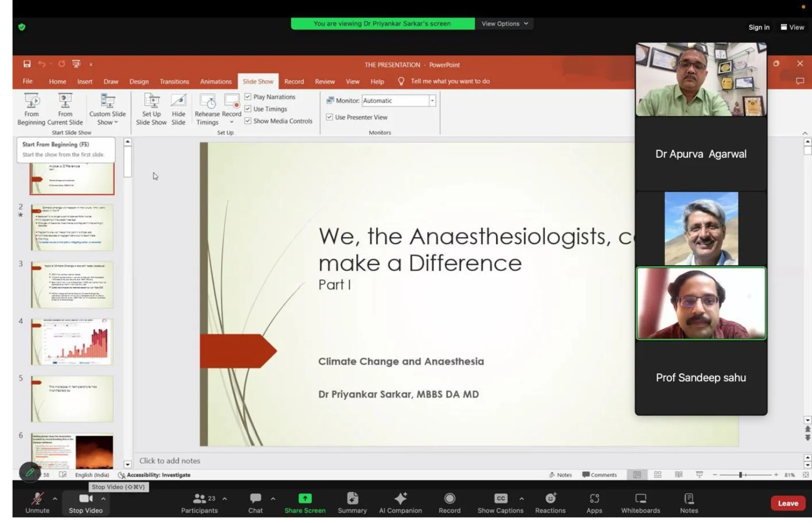
Task: Open the Zoom Notes tool
Action: tap(689, 502)
